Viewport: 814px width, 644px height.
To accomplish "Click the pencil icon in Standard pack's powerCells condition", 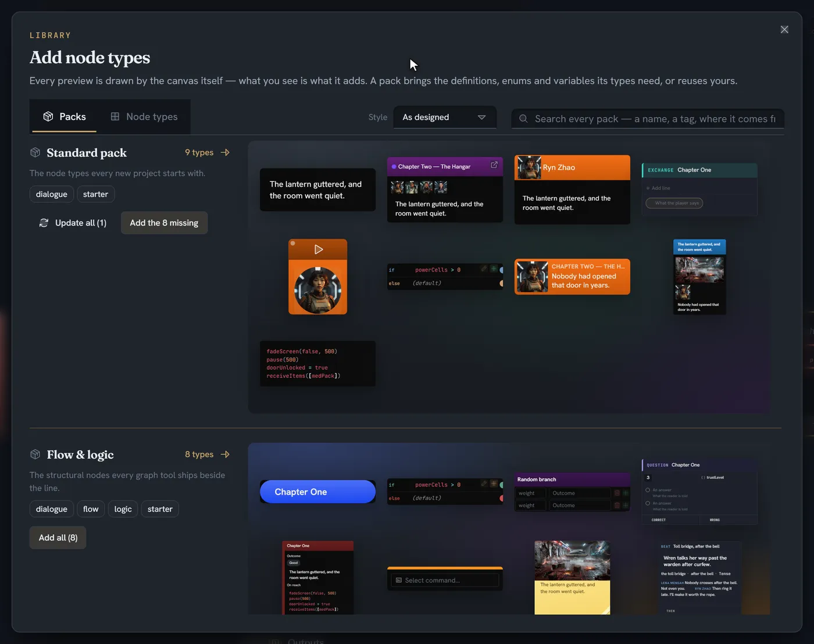I will (484, 269).
